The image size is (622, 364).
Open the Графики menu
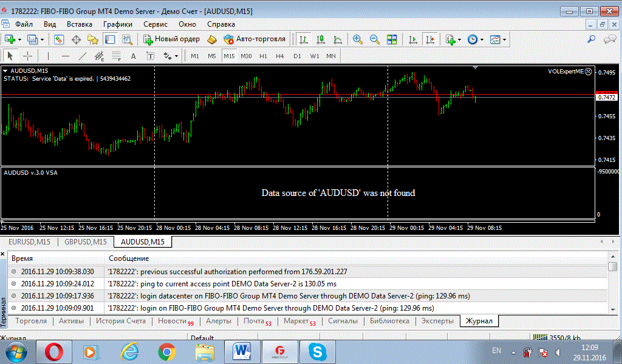tap(118, 24)
